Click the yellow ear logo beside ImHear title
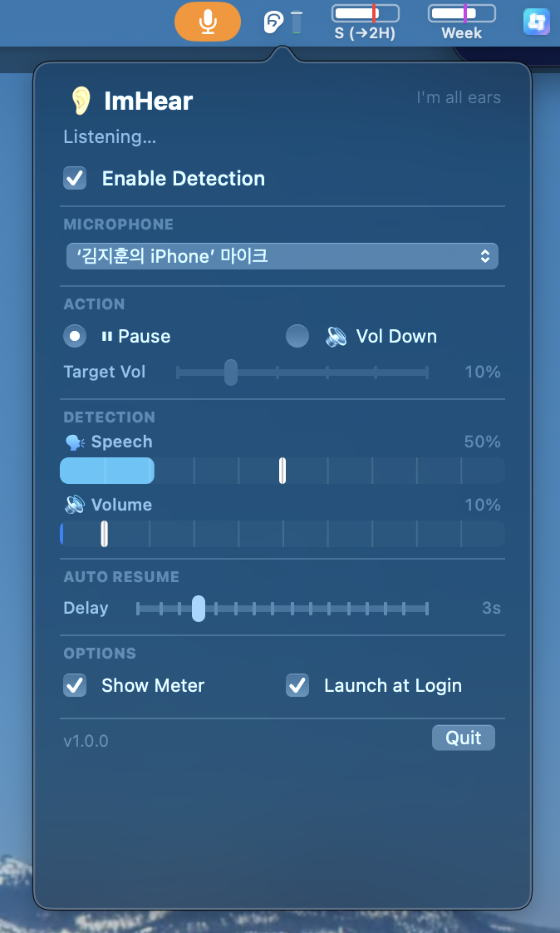This screenshot has width=560, height=933. tap(81, 101)
